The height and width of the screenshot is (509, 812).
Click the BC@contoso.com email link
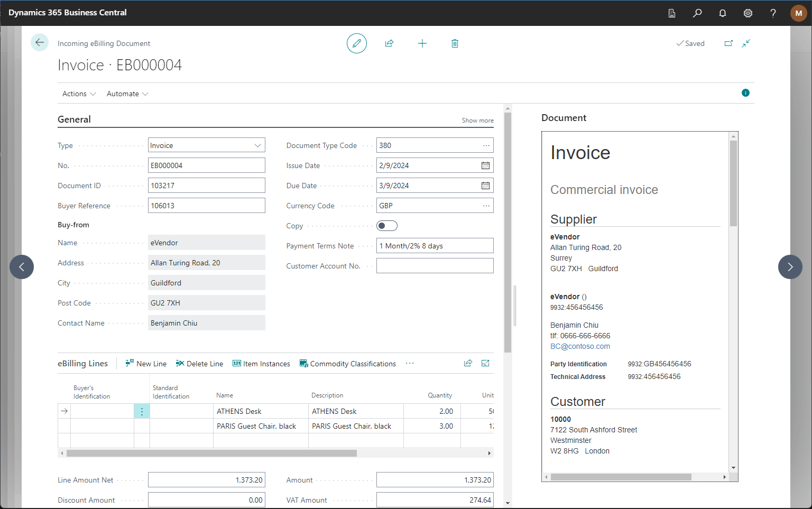[580, 346]
